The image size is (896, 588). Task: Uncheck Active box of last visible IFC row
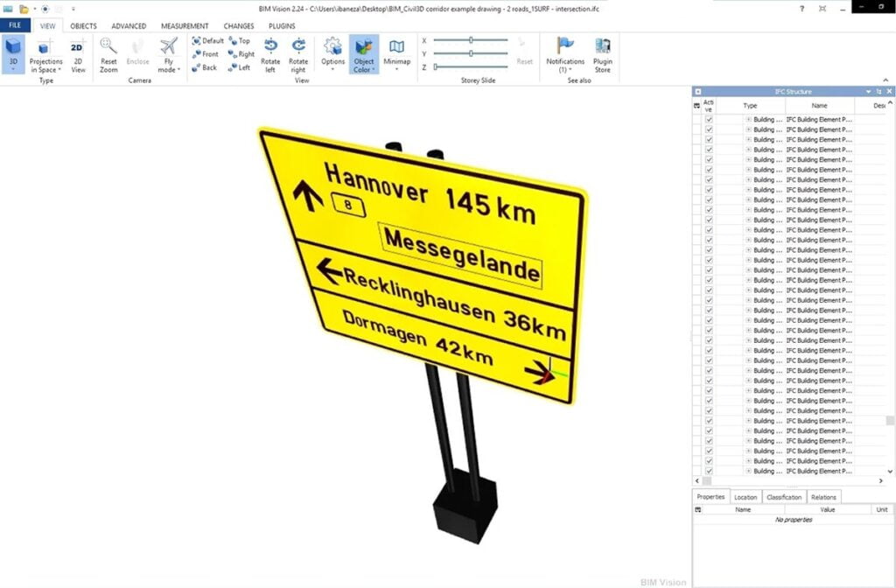tap(709, 471)
